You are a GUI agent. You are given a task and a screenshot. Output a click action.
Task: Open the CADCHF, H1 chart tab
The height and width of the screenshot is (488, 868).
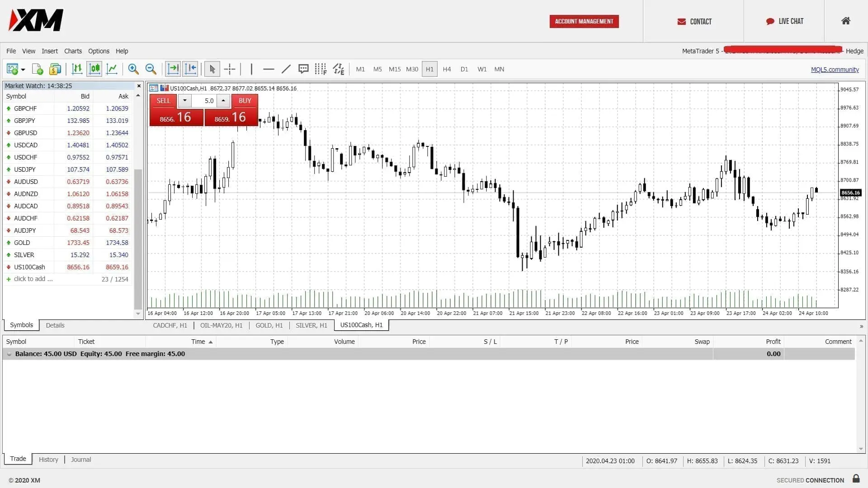(x=170, y=325)
